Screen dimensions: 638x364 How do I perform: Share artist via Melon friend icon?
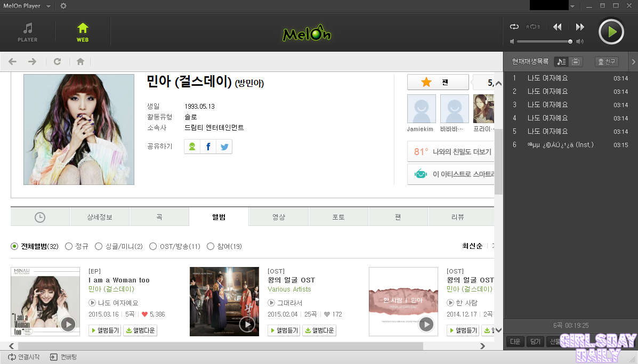pos(192,147)
